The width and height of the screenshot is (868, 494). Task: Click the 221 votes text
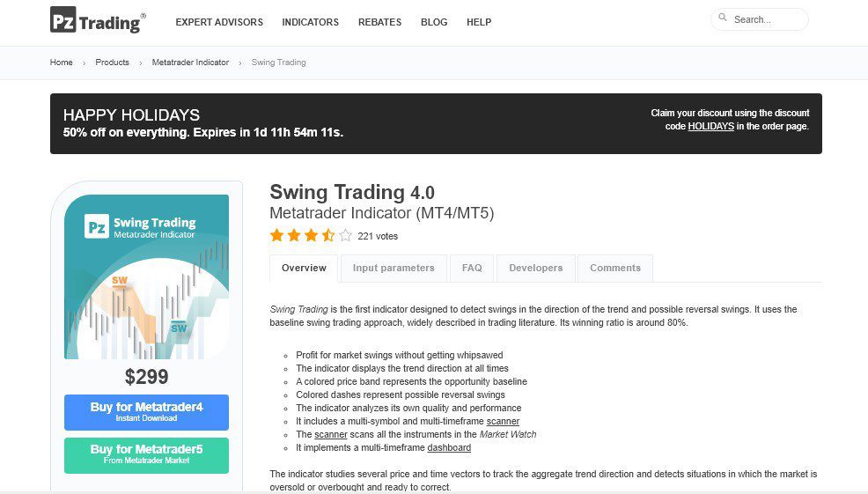click(378, 237)
